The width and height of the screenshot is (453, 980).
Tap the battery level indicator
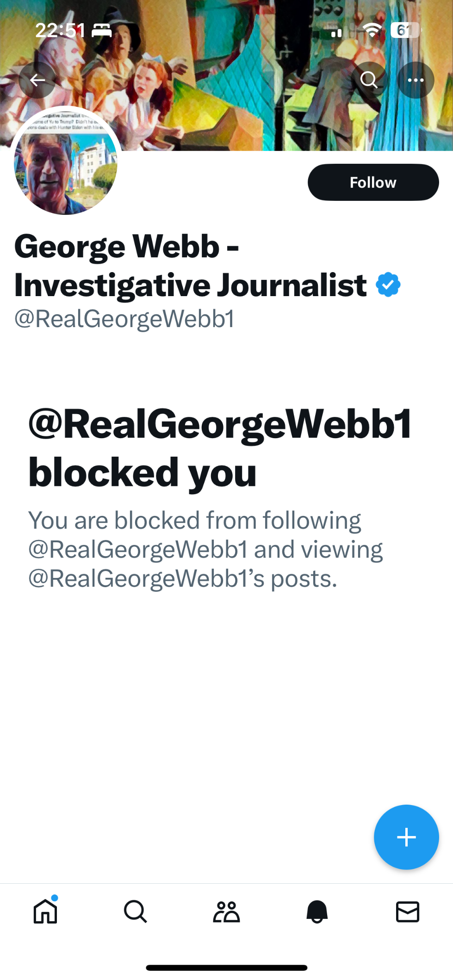[405, 30]
